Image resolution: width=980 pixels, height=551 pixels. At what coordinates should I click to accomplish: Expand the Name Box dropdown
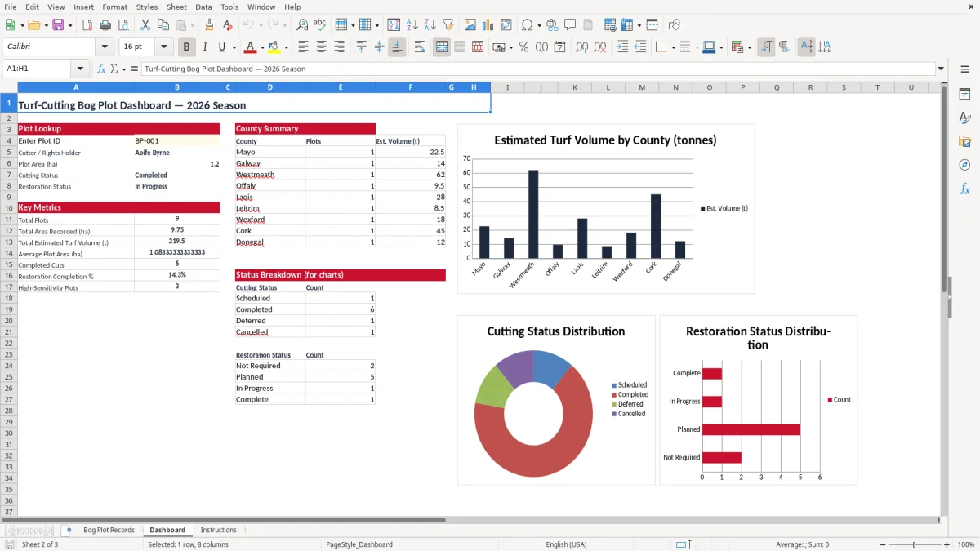(x=80, y=69)
